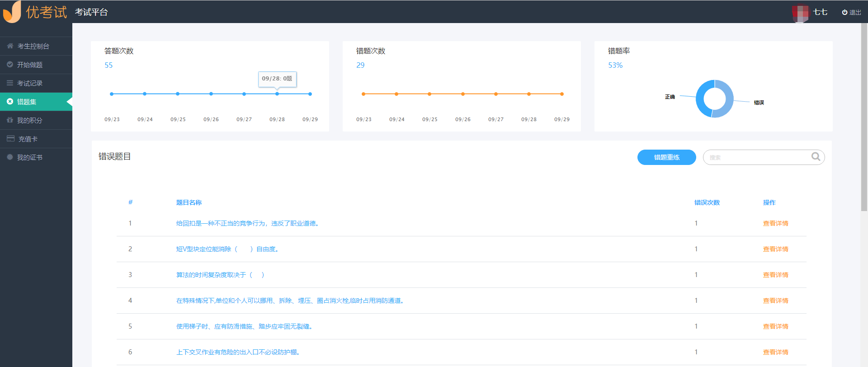
Task: Click the 题目名称 column header
Action: tap(189, 202)
